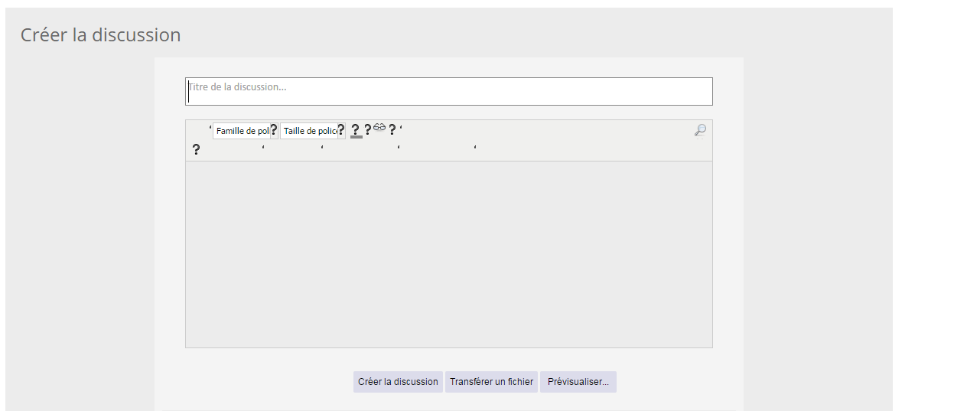This screenshot has height=411, width=980.
Task: Click the arrow button beside Taille de police
Action: click(341, 130)
